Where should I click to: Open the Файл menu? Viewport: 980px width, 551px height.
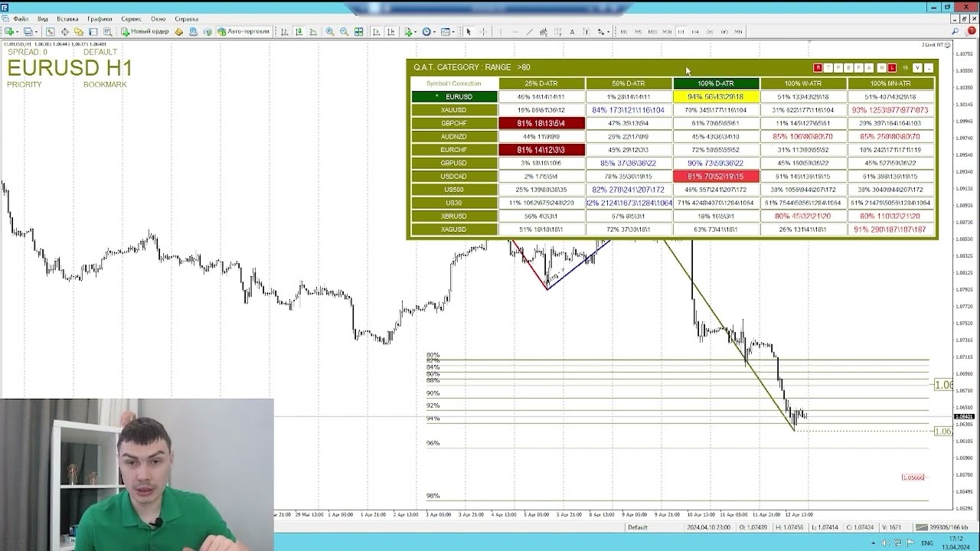click(21, 18)
